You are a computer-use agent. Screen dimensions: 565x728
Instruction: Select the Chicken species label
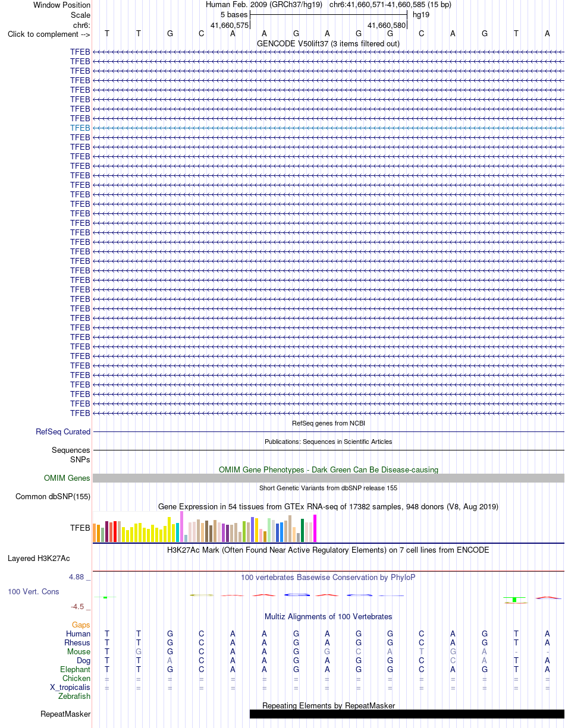click(76, 679)
